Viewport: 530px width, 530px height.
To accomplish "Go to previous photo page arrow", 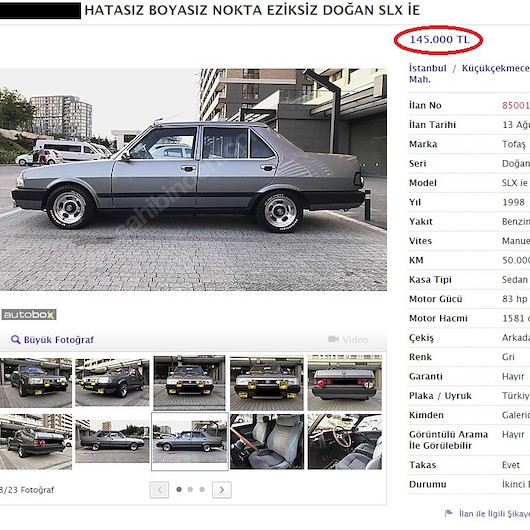I will 159,489.
